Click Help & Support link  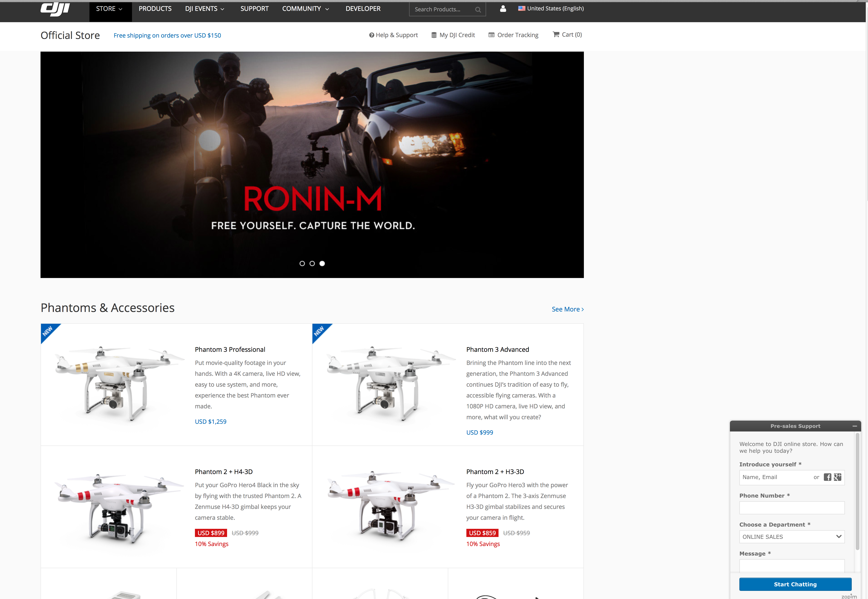[x=393, y=35]
